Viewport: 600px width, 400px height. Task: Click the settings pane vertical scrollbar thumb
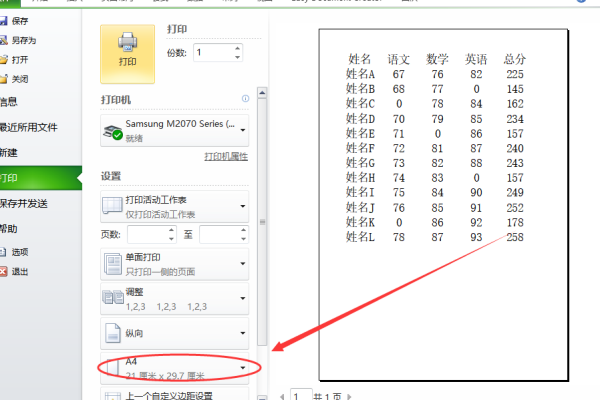[x=262, y=222]
